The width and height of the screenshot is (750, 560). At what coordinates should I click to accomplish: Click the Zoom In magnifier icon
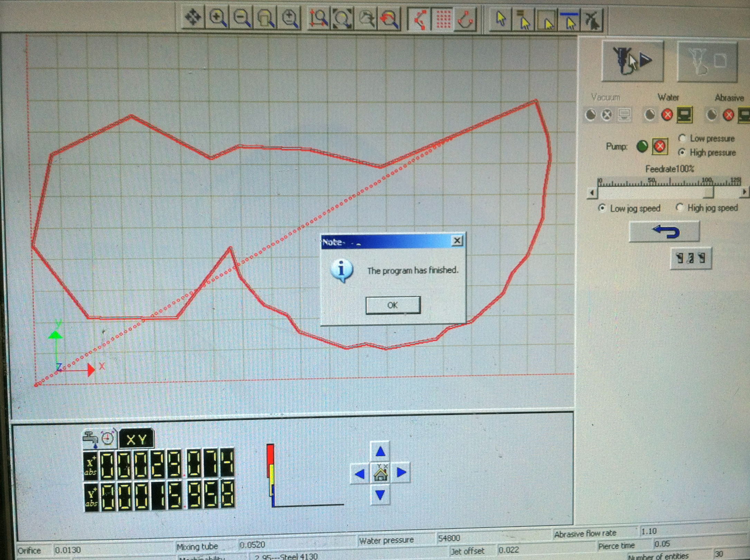(217, 18)
